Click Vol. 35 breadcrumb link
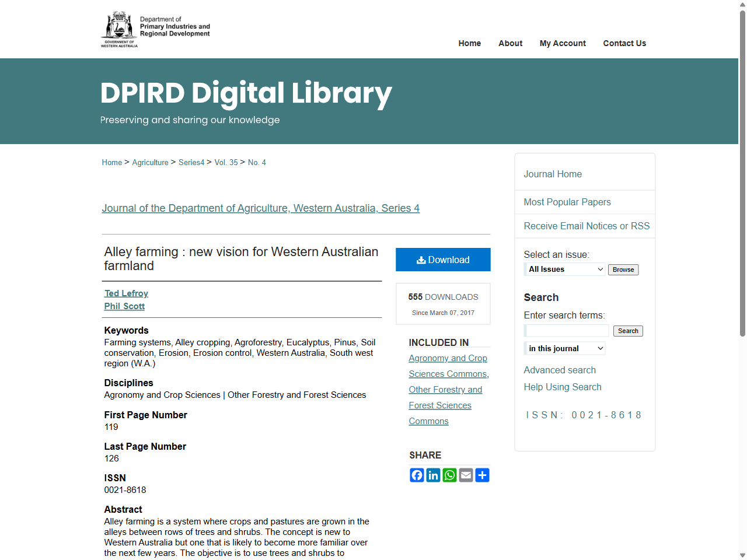Viewport: 747px width, 560px height. pyautogui.click(x=226, y=162)
